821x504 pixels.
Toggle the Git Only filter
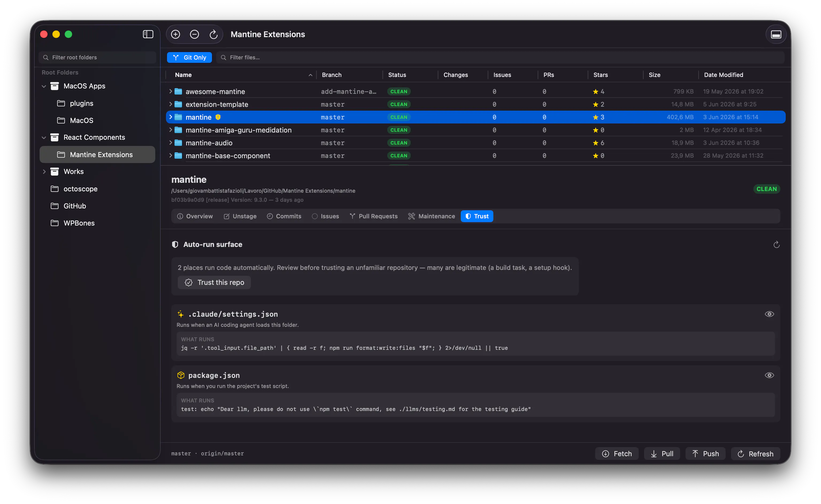pos(189,57)
